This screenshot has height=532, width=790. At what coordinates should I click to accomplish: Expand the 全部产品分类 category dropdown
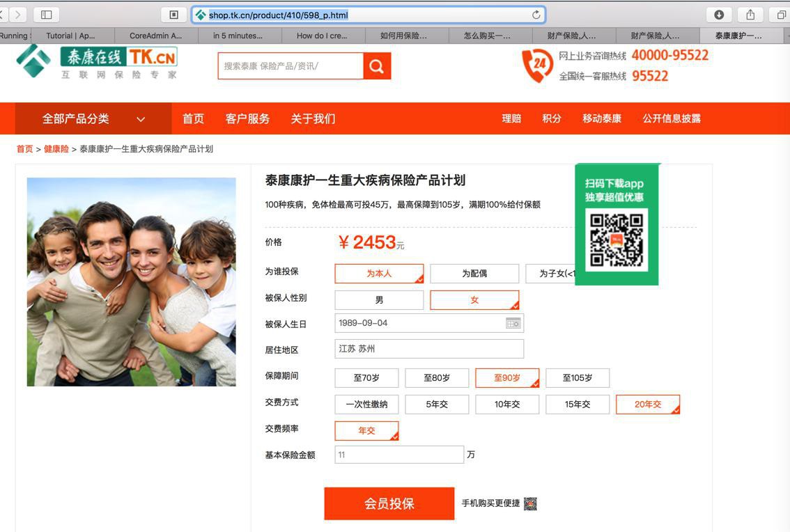[x=93, y=119]
